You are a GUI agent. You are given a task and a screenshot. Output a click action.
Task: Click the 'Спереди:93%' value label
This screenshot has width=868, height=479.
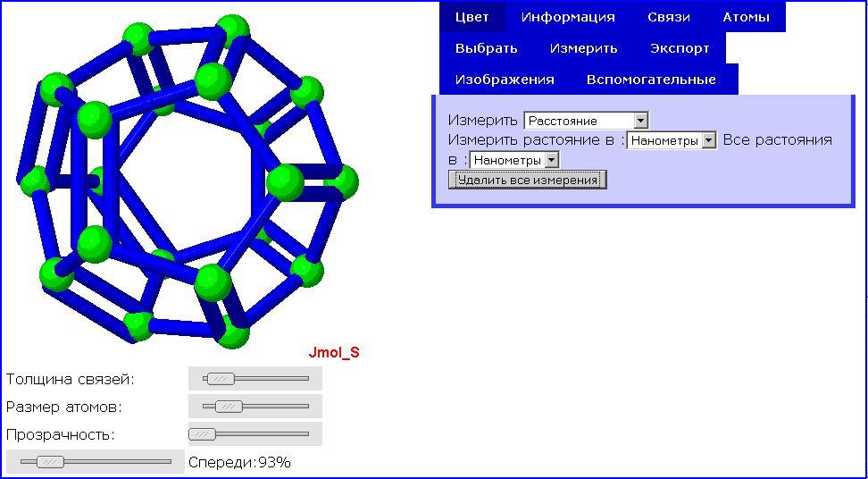[x=239, y=462]
